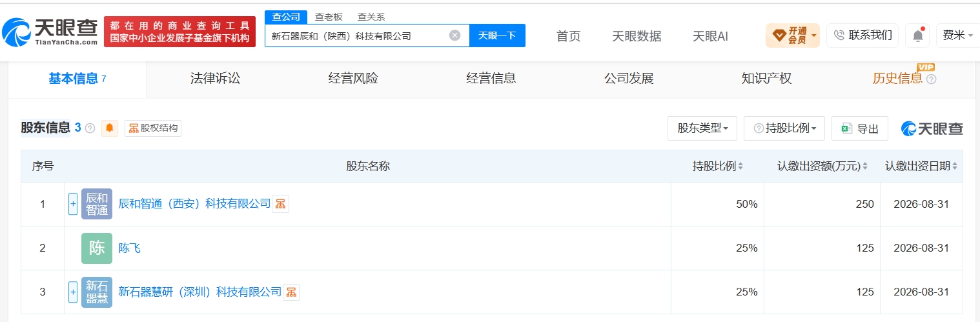Switch to the 查老板 search tab

point(329,17)
